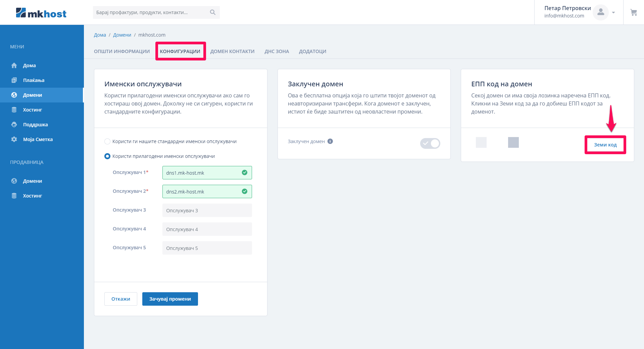Image resolution: width=644 pixels, height=349 pixels.
Task: Click the Зачувај промени button
Action: tap(170, 299)
